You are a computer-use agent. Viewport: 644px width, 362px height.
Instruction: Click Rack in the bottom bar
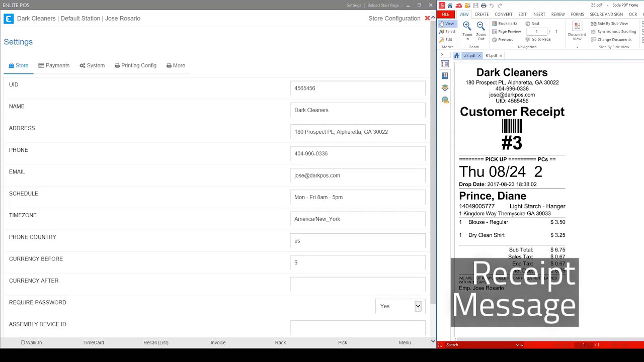click(x=280, y=342)
